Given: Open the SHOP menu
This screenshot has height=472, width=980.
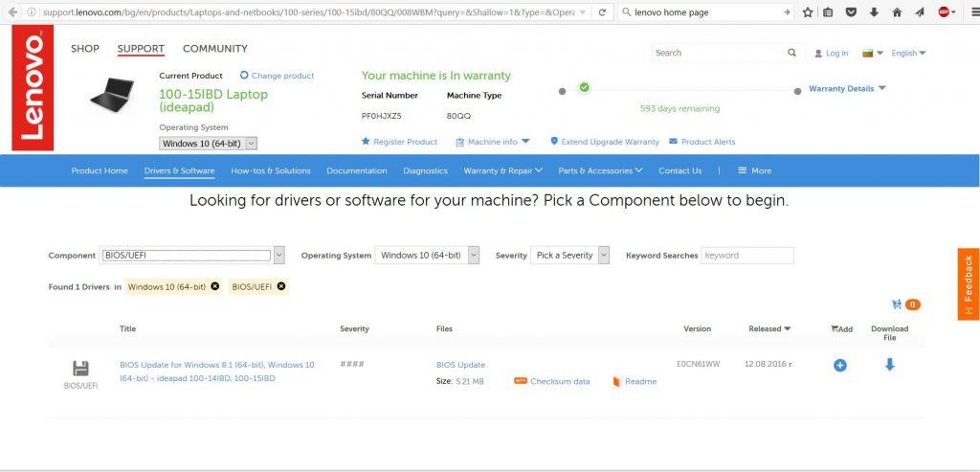Looking at the screenshot, I should point(85,49).
